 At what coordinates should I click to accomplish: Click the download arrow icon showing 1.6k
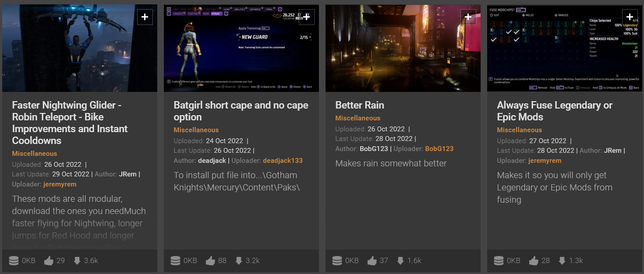pos(400,261)
